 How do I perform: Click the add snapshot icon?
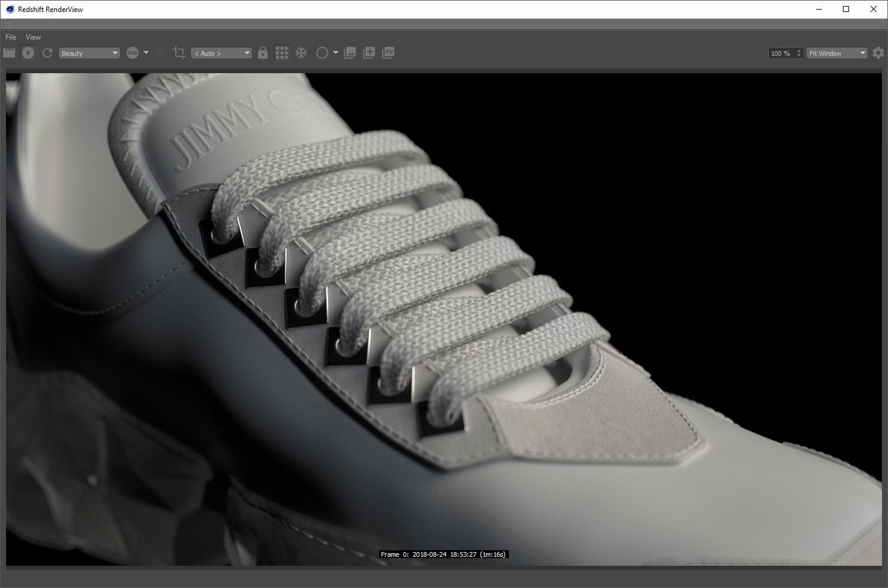(x=369, y=53)
